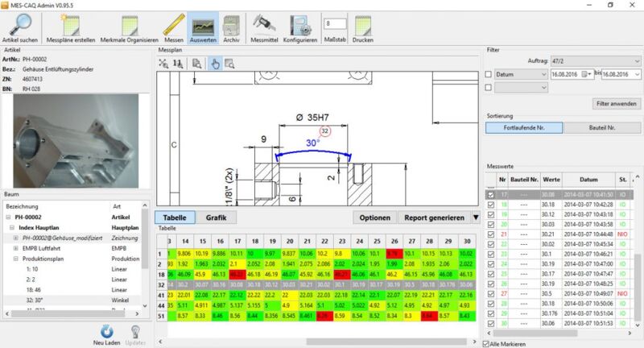644x348 pixels.
Task: Sort by Fortlaufende Nr.
Action: coord(524,128)
